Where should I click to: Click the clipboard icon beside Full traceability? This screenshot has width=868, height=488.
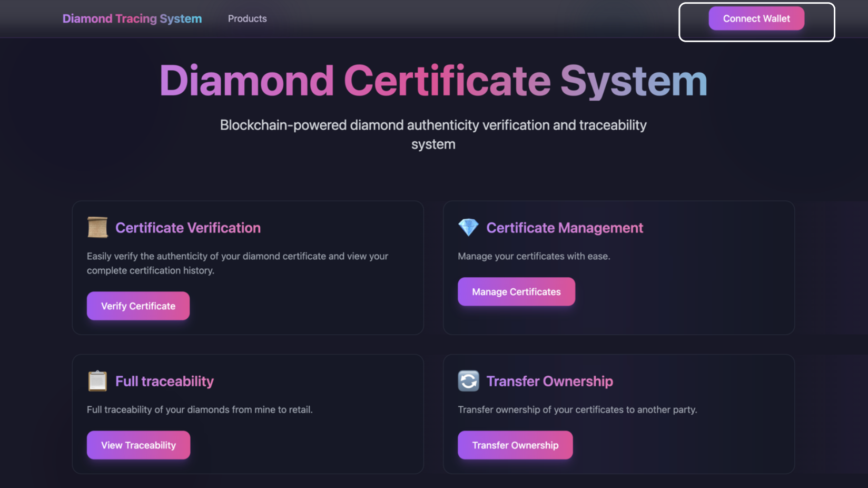(97, 380)
